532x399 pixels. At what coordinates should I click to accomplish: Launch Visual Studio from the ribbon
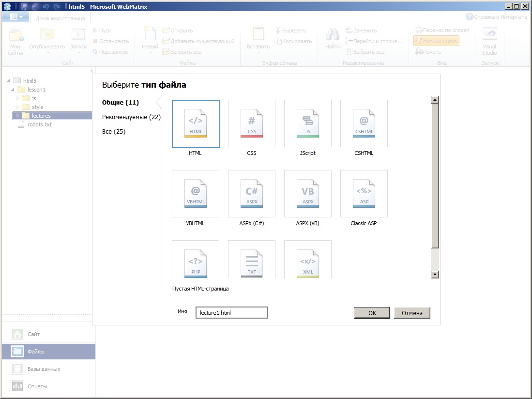[x=489, y=41]
